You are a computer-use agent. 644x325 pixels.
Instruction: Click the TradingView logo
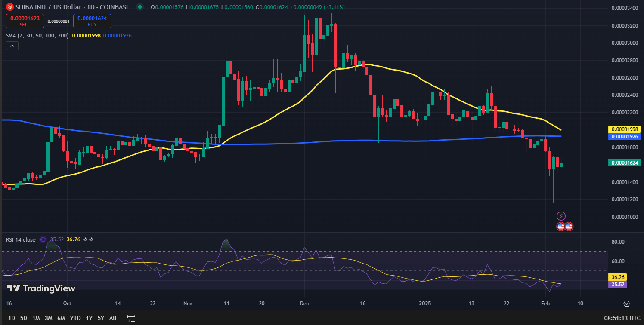[41, 288]
